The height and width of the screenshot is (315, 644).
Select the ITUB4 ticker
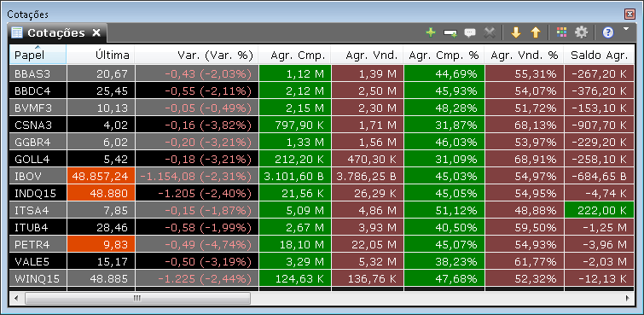point(32,227)
